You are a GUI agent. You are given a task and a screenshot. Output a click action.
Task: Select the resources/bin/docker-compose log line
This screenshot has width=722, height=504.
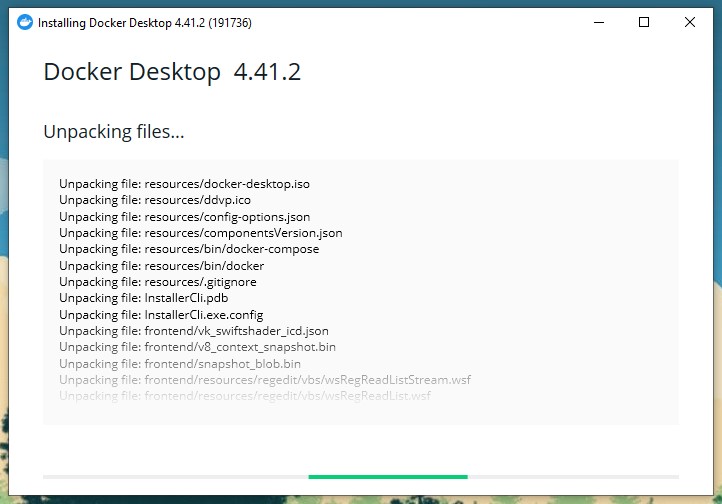pos(189,249)
